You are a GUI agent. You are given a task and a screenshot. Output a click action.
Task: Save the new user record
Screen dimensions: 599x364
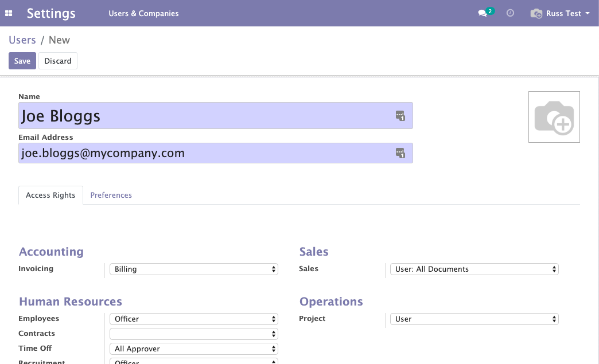pyautogui.click(x=22, y=61)
